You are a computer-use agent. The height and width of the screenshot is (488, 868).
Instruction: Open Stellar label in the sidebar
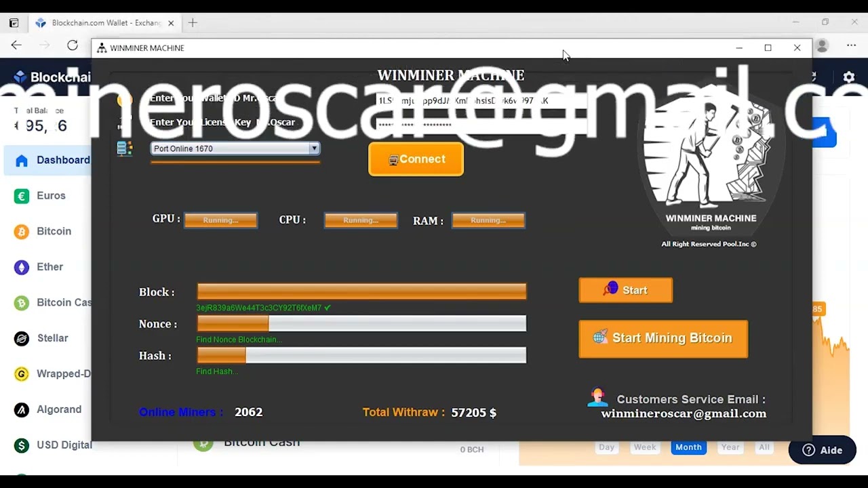(52, 338)
